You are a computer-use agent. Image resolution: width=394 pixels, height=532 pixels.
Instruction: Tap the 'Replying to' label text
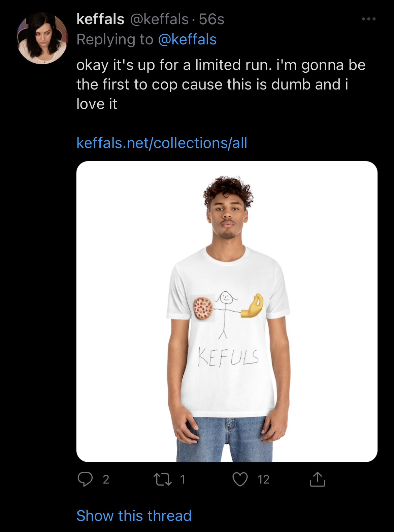click(x=115, y=39)
